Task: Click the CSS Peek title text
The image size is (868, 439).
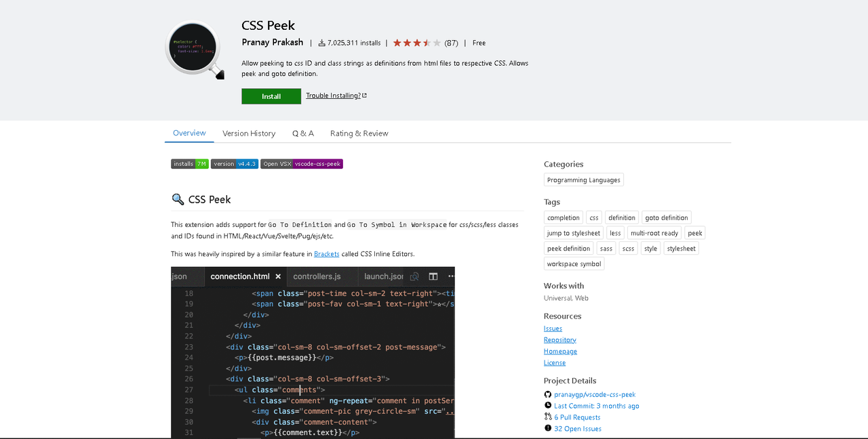Action: click(x=269, y=25)
